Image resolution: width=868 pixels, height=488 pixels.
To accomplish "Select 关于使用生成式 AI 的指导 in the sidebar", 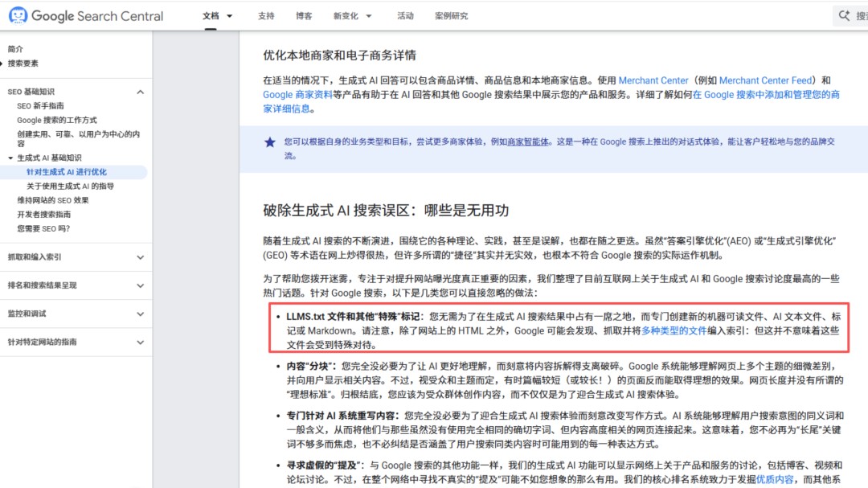I will (70, 187).
